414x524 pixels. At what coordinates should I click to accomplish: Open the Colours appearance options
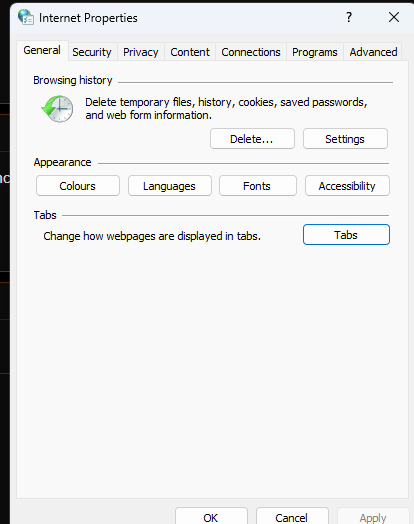pos(78,186)
